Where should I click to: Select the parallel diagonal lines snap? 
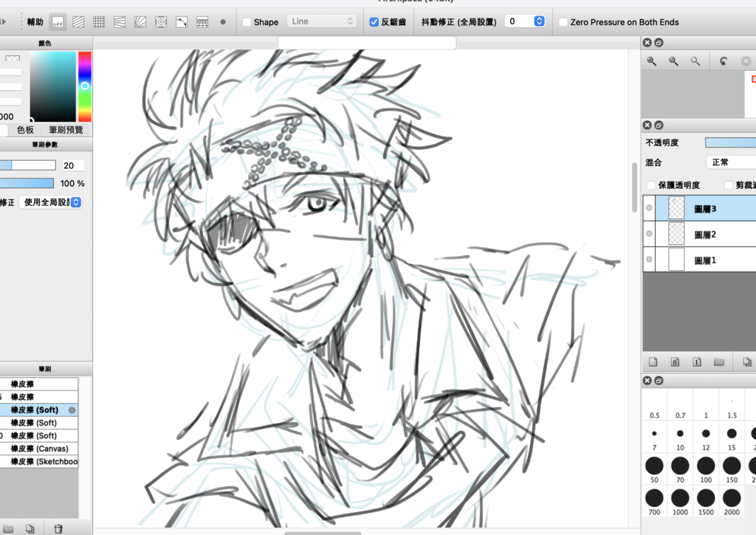pyautogui.click(x=78, y=22)
